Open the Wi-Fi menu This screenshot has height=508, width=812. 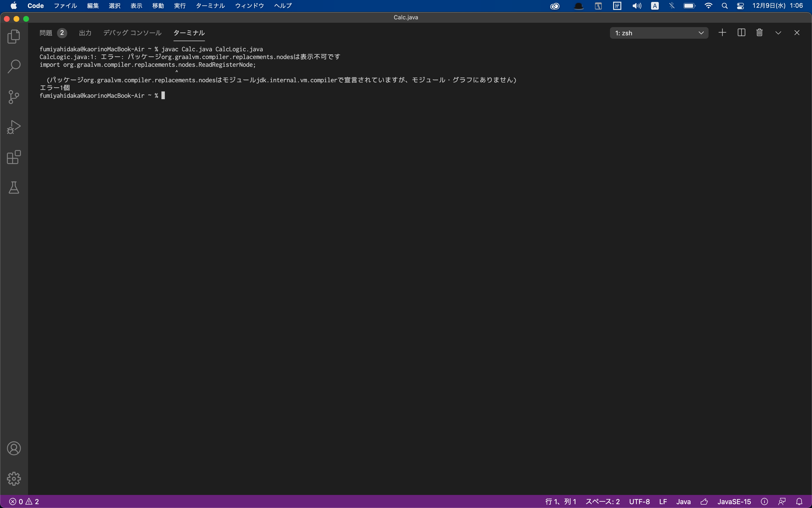click(708, 6)
